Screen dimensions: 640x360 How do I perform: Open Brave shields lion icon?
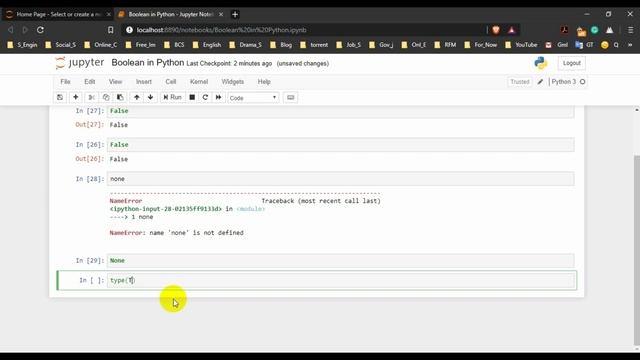pyautogui.click(x=496, y=30)
